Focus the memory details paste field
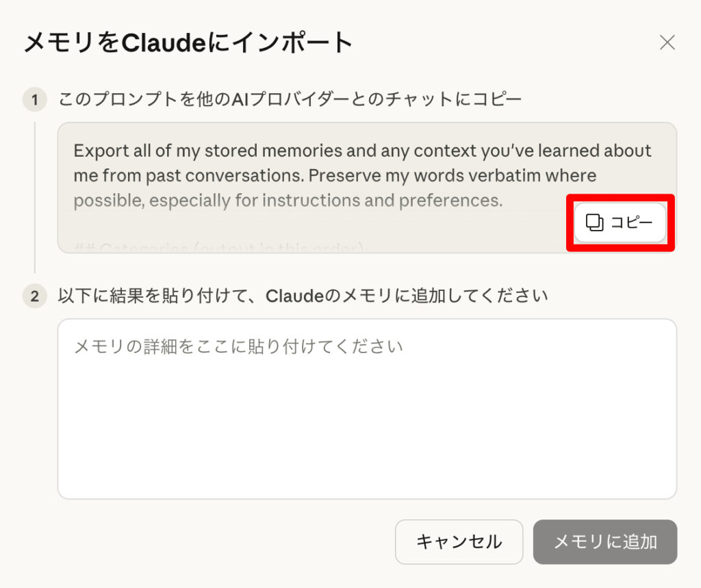 coord(367,424)
